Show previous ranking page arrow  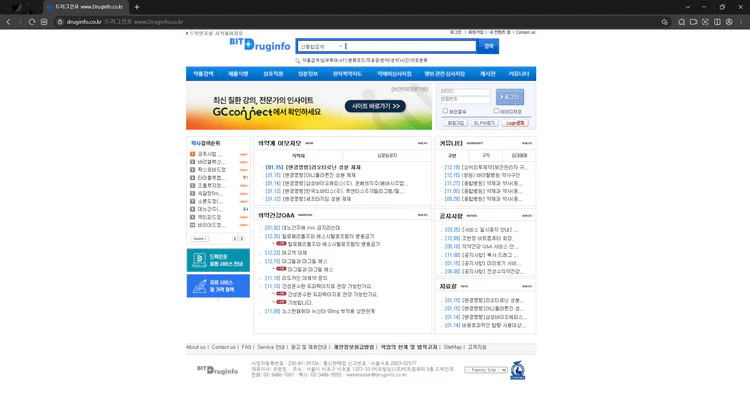(x=235, y=239)
